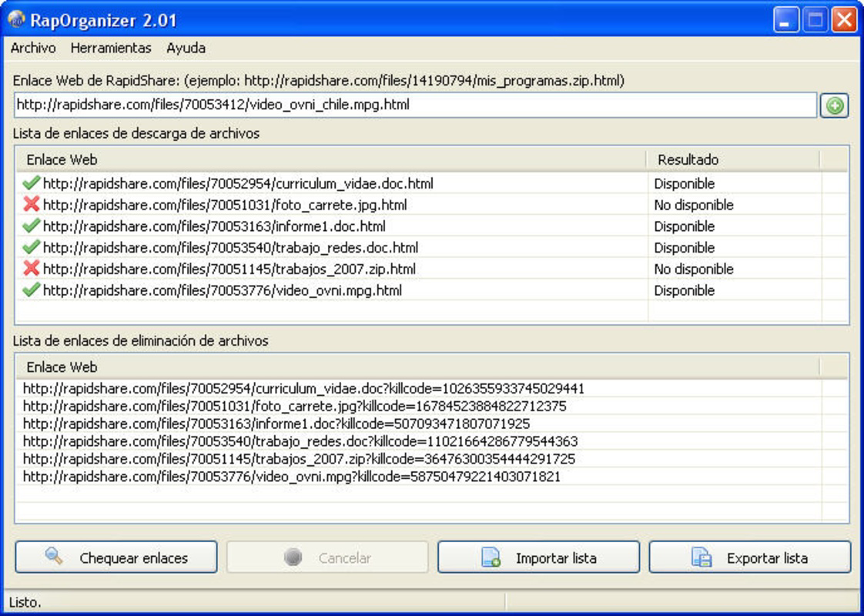Screen dimensions: 864x616
Task: Close the RapOrganizer window
Action: pos(844,20)
